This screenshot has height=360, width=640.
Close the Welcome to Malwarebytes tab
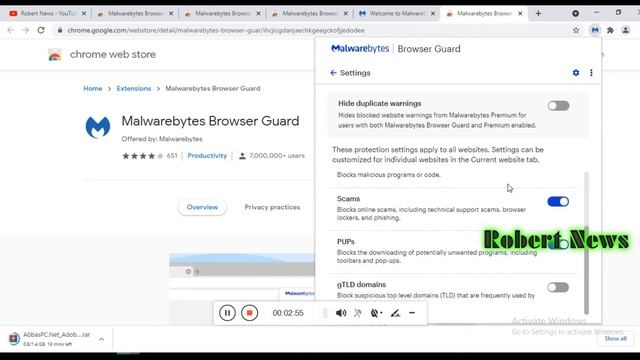[x=433, y=13]
